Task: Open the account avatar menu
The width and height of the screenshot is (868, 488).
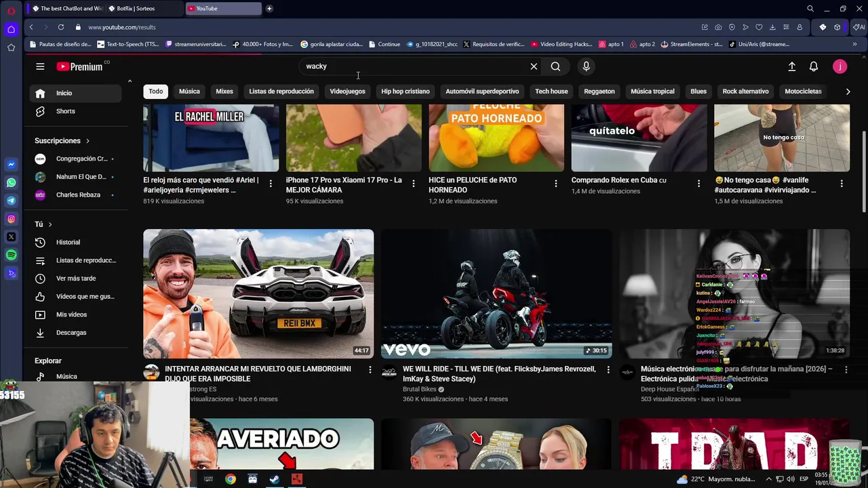Action: (x=840, y=66)
